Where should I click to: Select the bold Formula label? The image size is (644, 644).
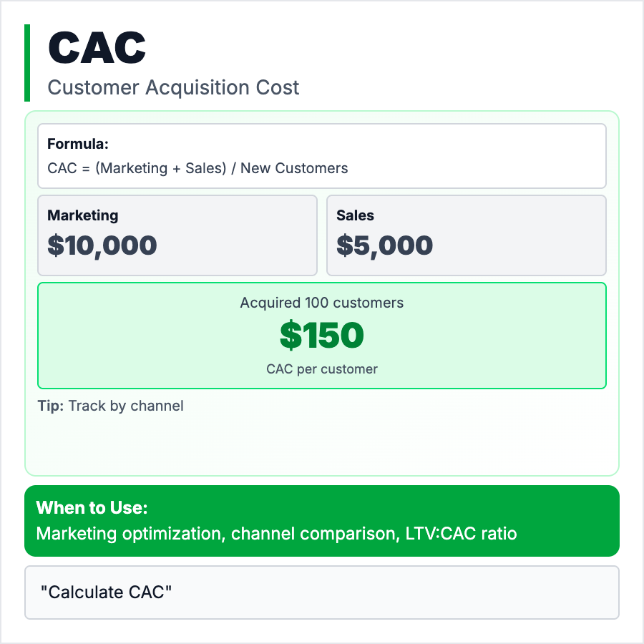pos(78,144)
